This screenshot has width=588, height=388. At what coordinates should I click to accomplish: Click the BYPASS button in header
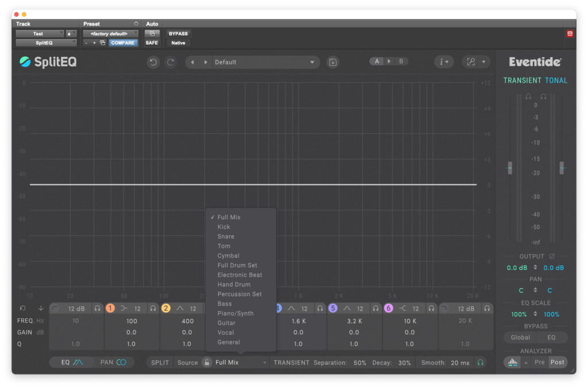[x=178, y=33]
